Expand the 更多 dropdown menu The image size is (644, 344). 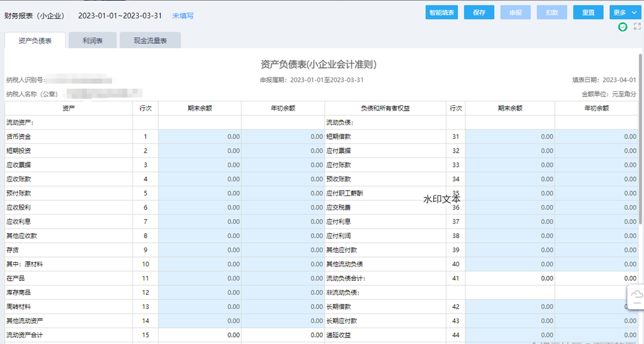click(x=626, y=12)
